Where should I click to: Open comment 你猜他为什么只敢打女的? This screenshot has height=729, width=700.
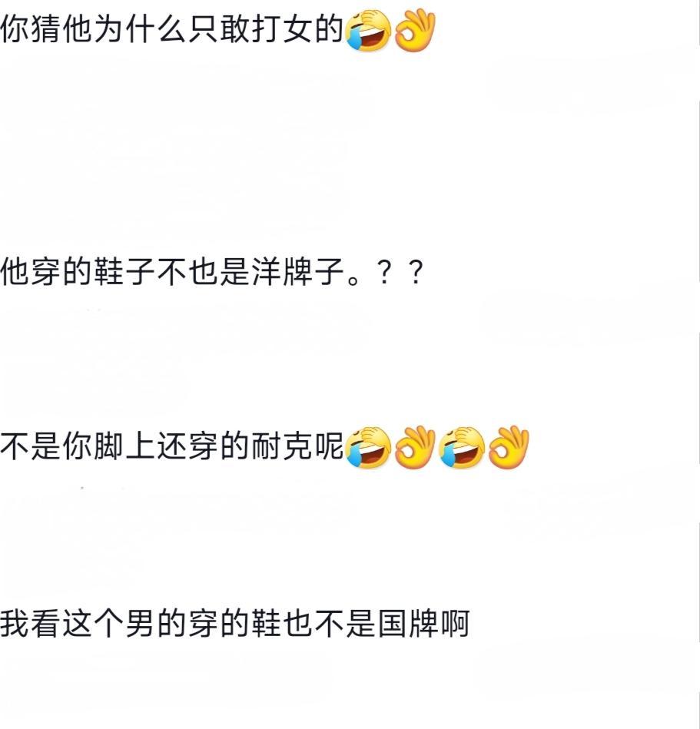(218, 30)
